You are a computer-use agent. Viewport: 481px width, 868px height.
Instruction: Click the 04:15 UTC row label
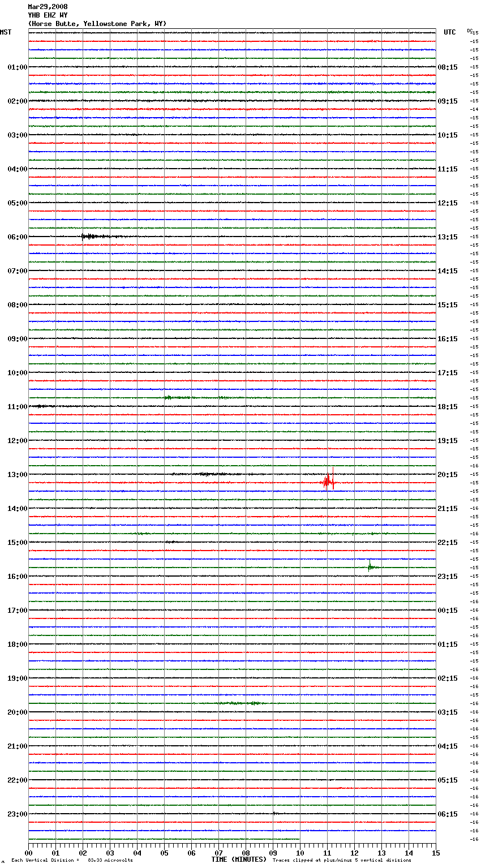[448, 746]
